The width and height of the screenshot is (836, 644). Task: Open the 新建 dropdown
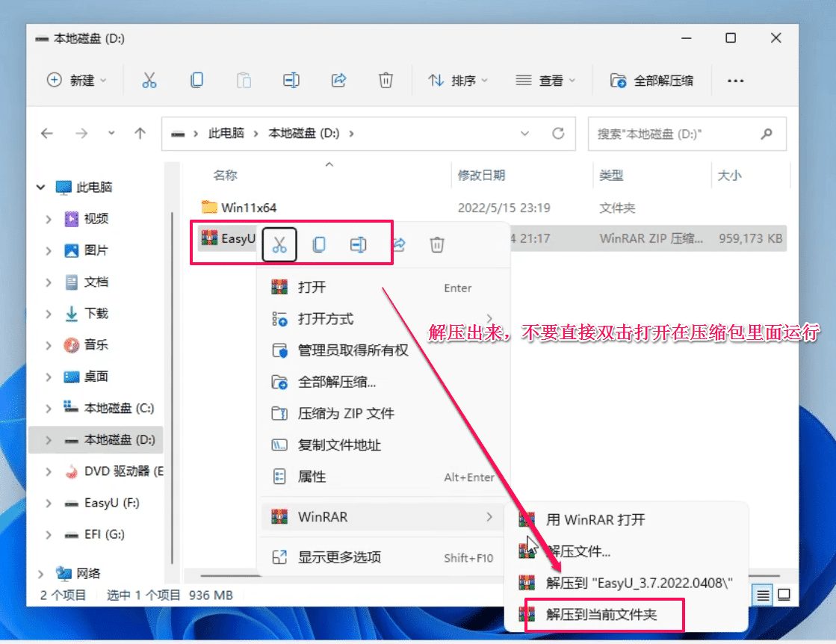pos(78,80)
